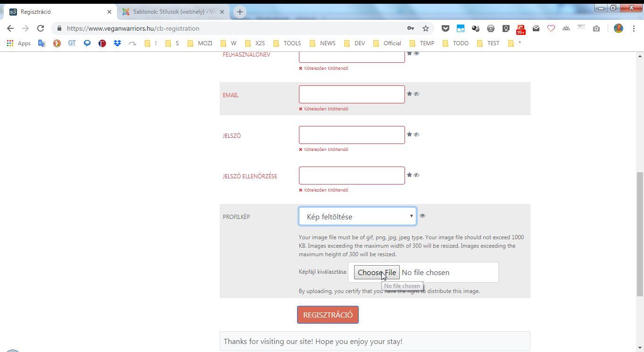Open the heart extension icon
This screenshot has width=644, height=352.
[551, 28]
